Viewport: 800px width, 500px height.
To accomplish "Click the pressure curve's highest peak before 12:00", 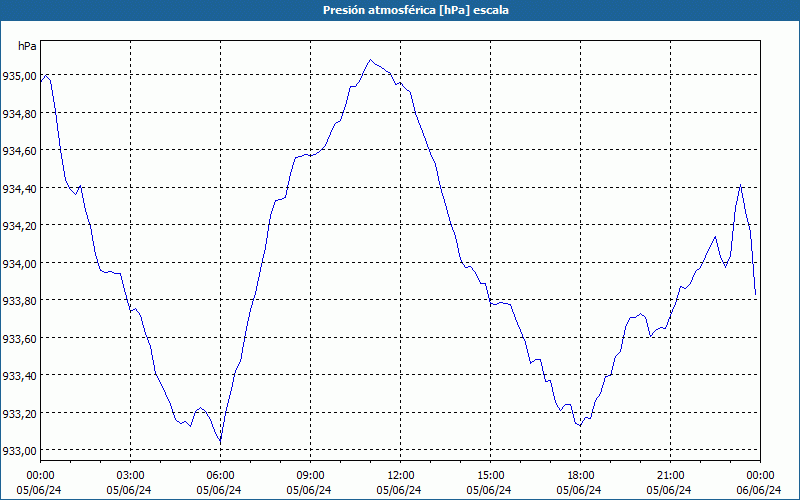I will pos(370,60).
